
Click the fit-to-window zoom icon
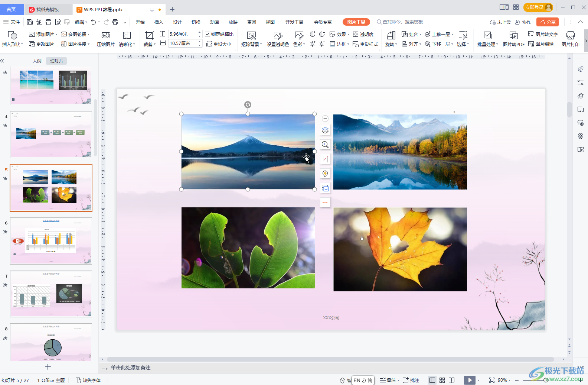(x=492, y=380)
